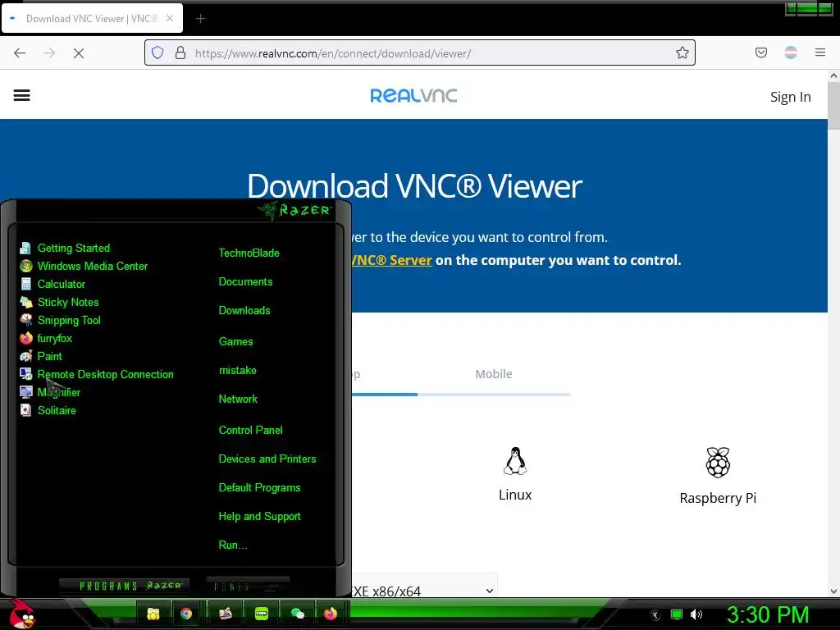Open Games in start menu
Image resolution: width=840 pixels, height=630 pixels.
[235, 342]
